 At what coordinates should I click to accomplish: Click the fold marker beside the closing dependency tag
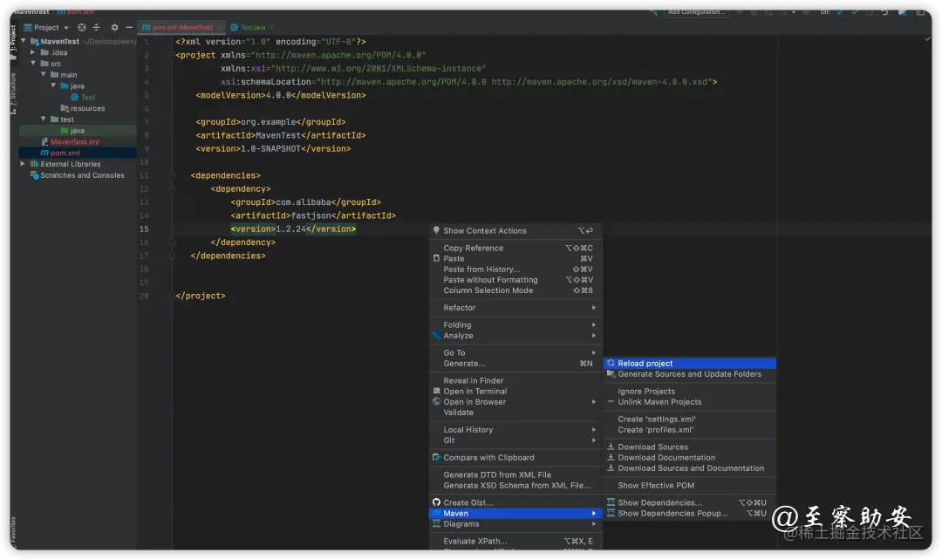tap(172, 242)
